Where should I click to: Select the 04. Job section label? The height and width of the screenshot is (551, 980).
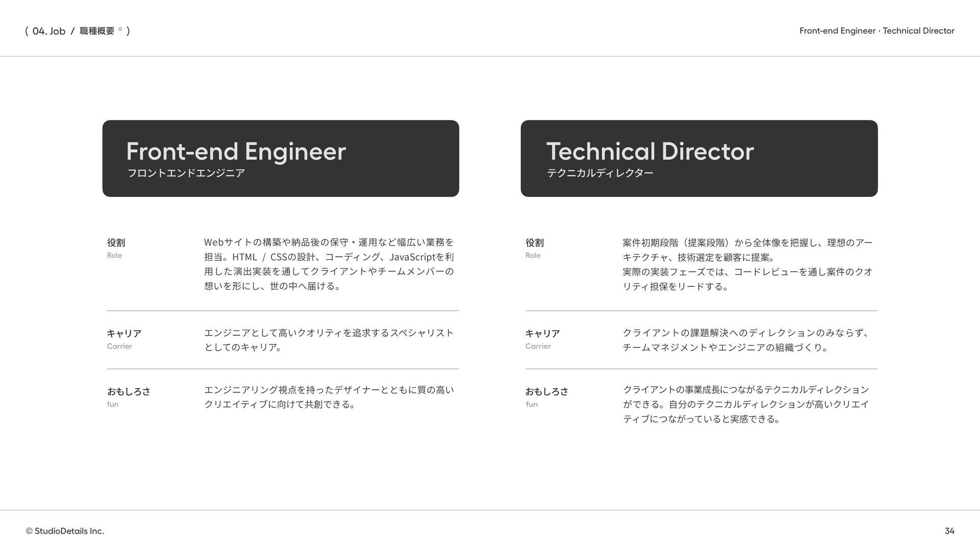click(x=49, y=31)
